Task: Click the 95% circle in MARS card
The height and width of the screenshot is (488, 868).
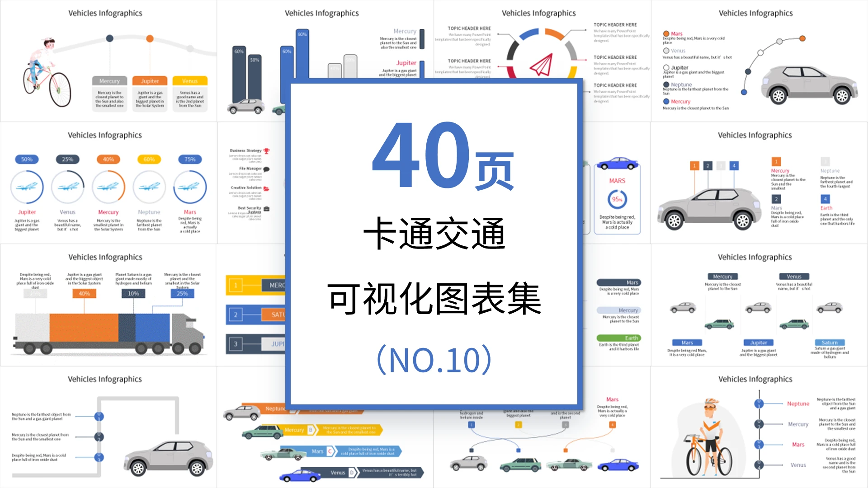Action: (x=617, y=199)
